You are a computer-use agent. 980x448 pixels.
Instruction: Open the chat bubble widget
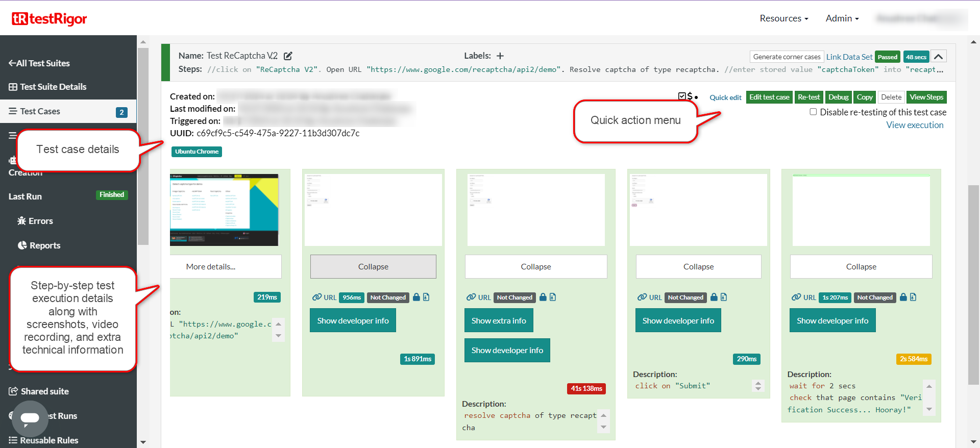click(x=30, y=418)
